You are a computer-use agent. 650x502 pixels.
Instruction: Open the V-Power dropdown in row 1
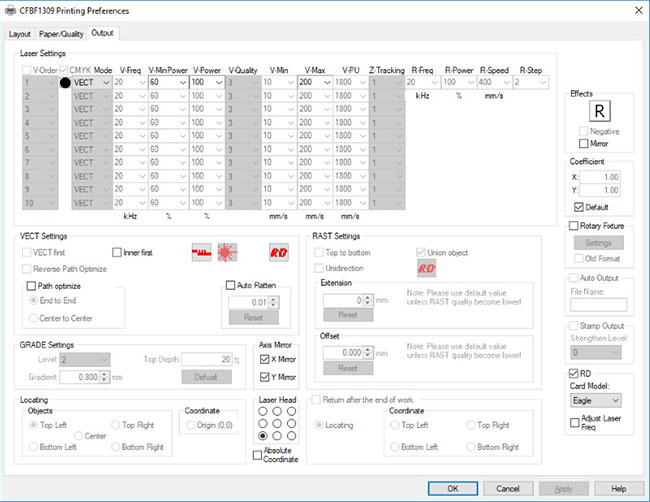207,82
